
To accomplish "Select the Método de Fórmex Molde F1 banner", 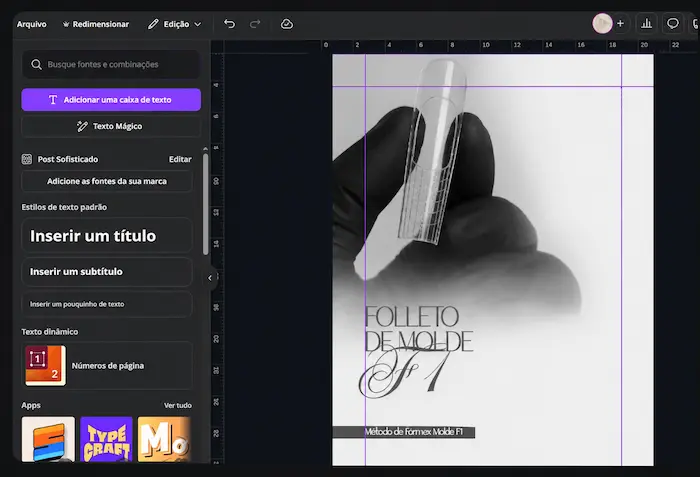I will (x=404, y=431).
